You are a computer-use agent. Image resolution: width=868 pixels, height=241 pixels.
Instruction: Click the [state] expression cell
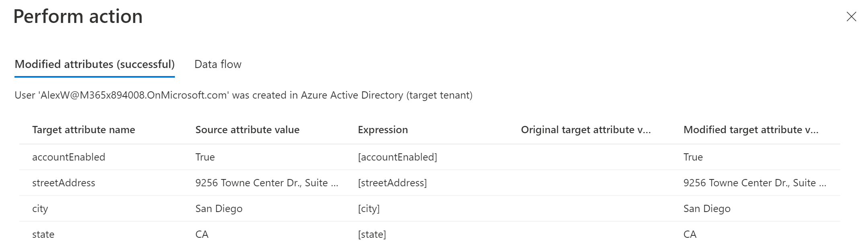pos(372,235)
